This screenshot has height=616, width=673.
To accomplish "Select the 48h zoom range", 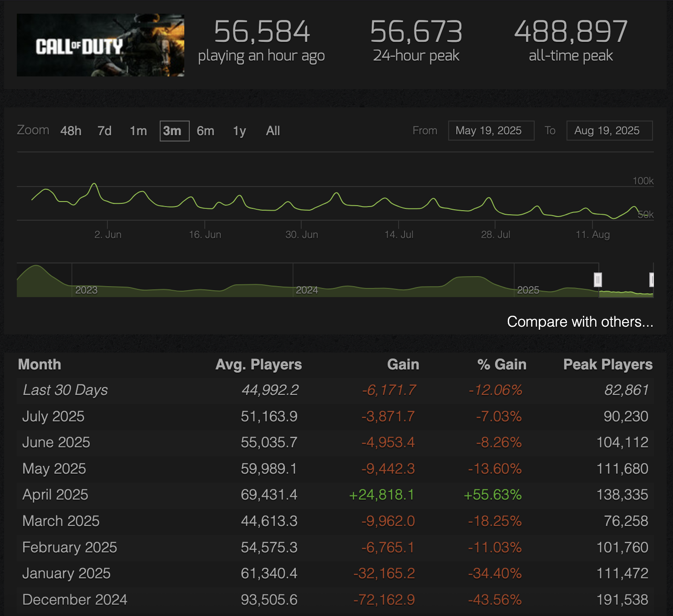I will (x=71, y=131).
